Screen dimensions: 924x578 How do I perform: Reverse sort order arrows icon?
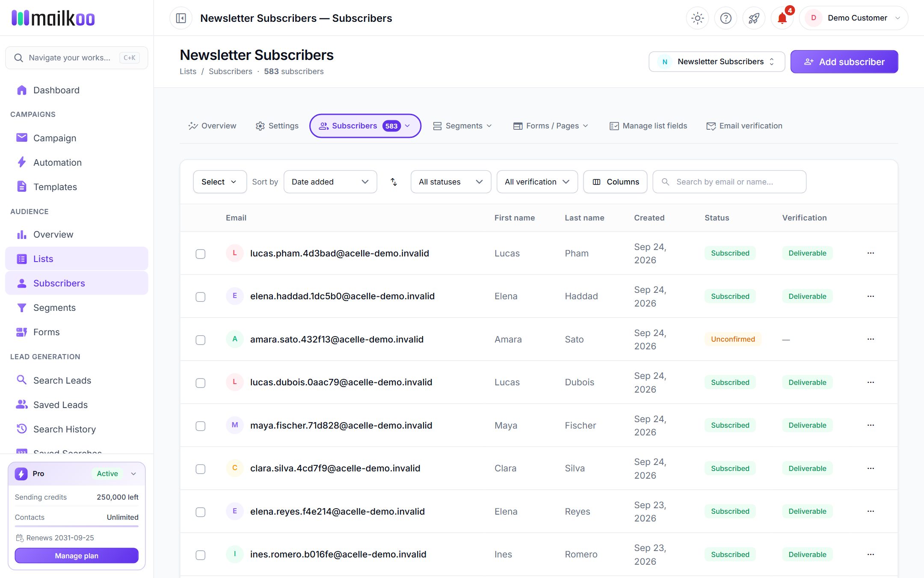394,182
